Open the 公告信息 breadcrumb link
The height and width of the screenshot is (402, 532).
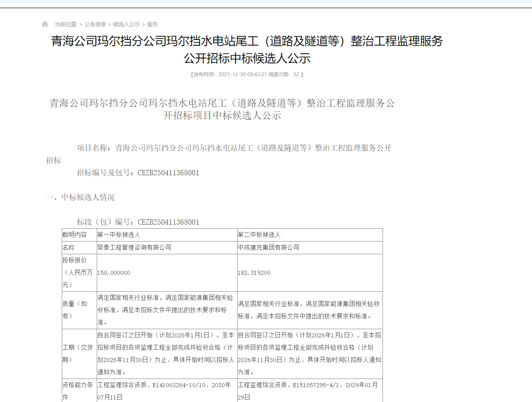coord(95,25)
